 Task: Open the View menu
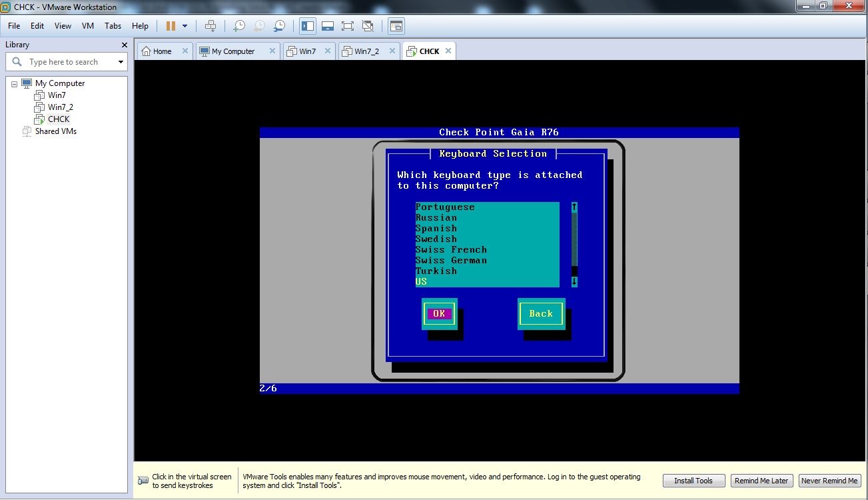coord(63,26)
